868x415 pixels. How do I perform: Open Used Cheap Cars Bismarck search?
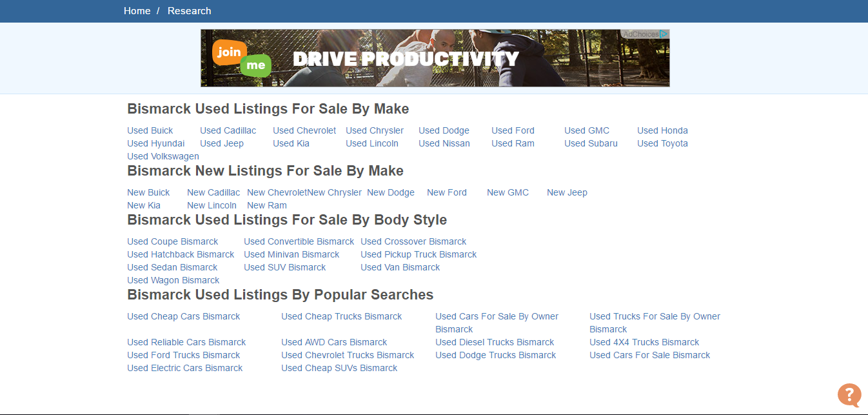pos(183,316)
